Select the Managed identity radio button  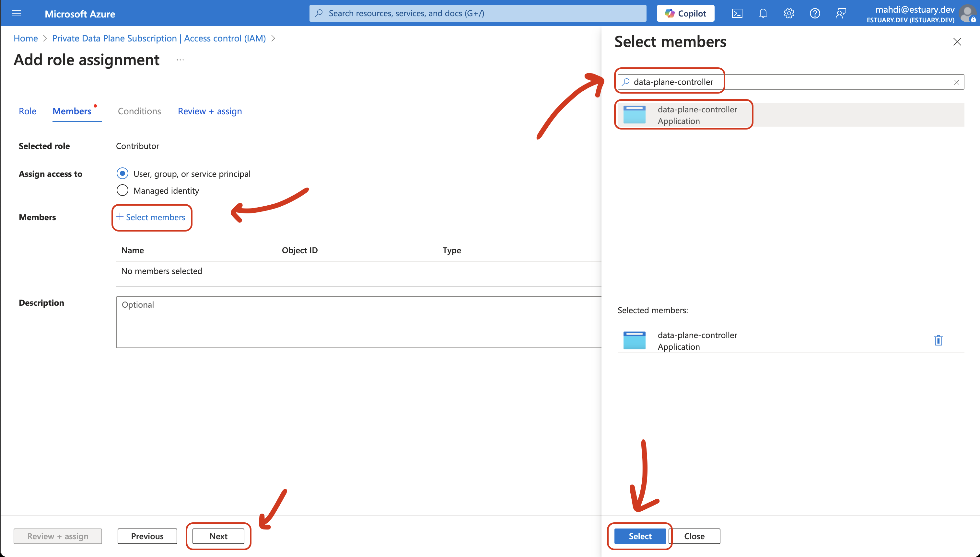[122, 190]
